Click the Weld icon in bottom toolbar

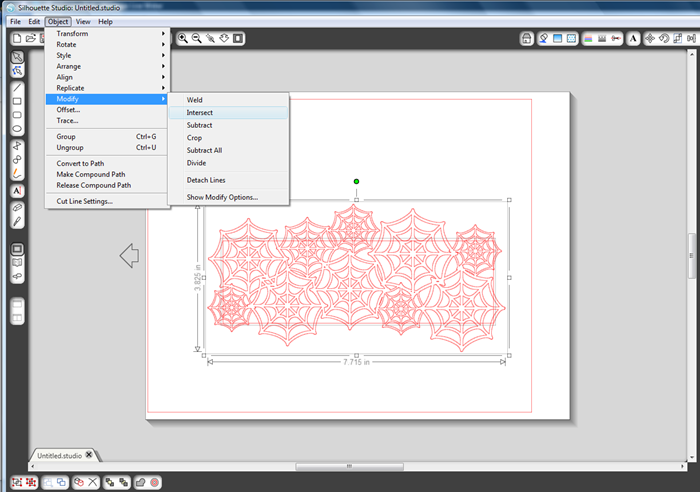pos(140,482)
